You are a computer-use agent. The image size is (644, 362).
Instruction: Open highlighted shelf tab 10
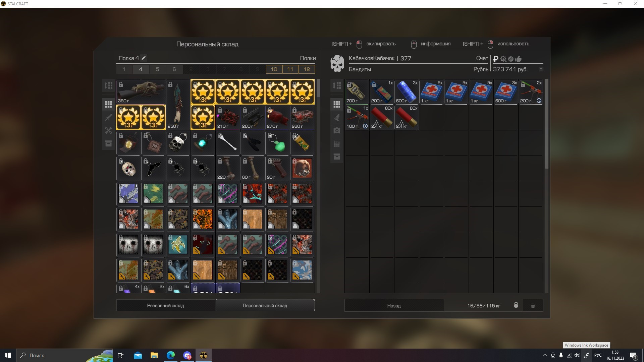274,69
